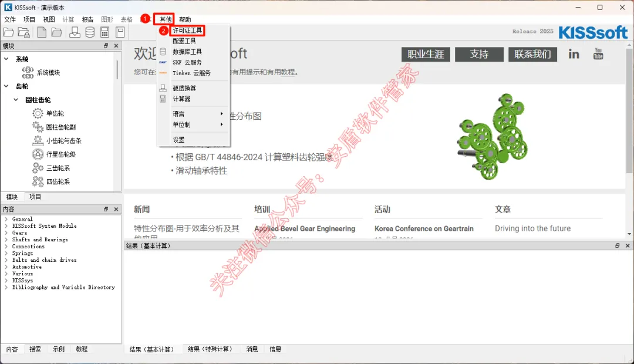Click the new project folder toolbar icon
634x364 pixels.
(x=8, y=32)
